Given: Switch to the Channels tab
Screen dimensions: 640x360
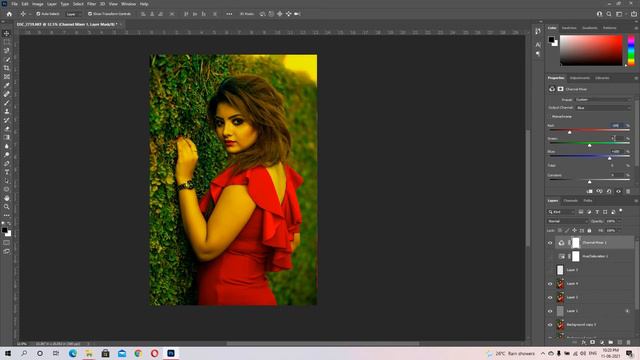Looking at the screenshot, I should pos(570,201).
